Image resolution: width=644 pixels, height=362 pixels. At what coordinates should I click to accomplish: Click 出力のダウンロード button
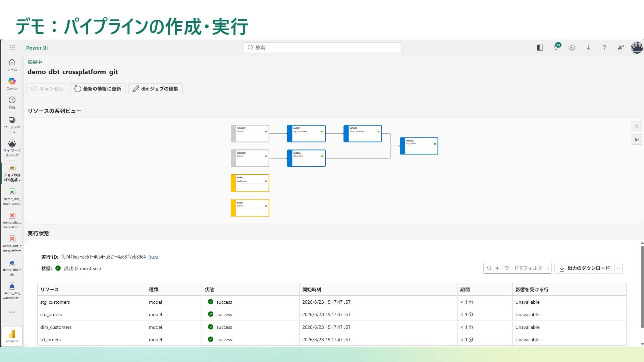tap(585, 268)
